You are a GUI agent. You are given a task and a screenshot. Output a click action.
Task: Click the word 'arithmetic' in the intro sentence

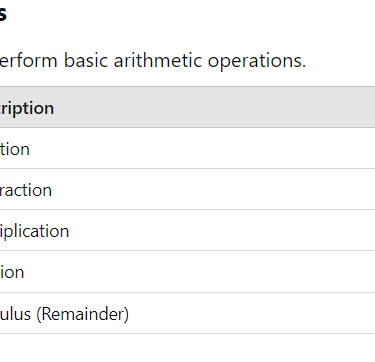pos(158,61)
